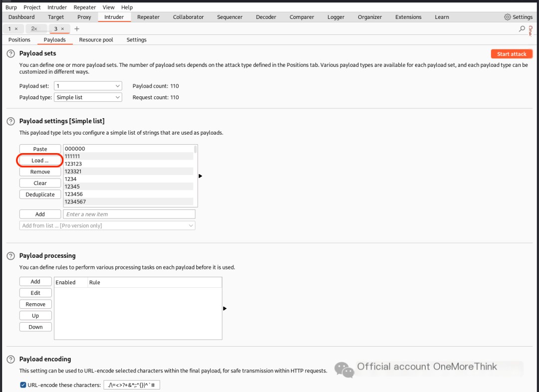Click the black arrow beside the payload list
Screen dimensions: 539x392
click(x=201, y=176)
